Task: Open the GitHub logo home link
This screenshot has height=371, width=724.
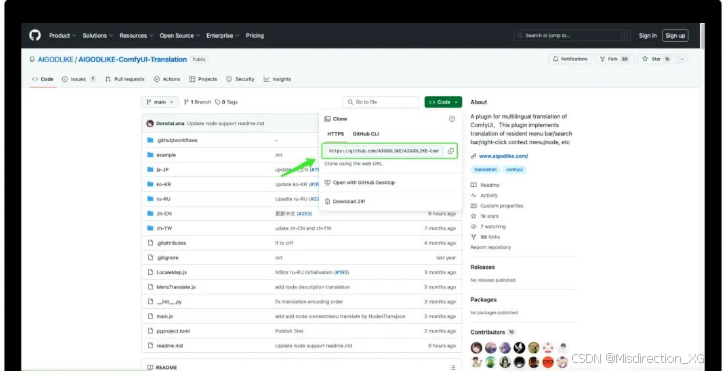Action: [35, 36]
